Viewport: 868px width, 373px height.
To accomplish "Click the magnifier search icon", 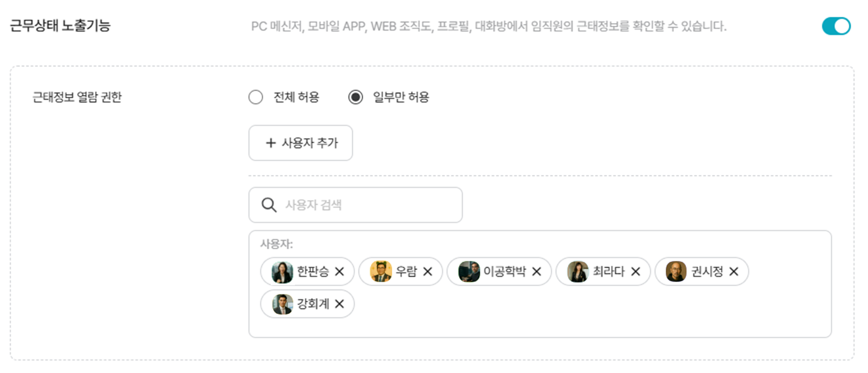I will pos(268,205).
